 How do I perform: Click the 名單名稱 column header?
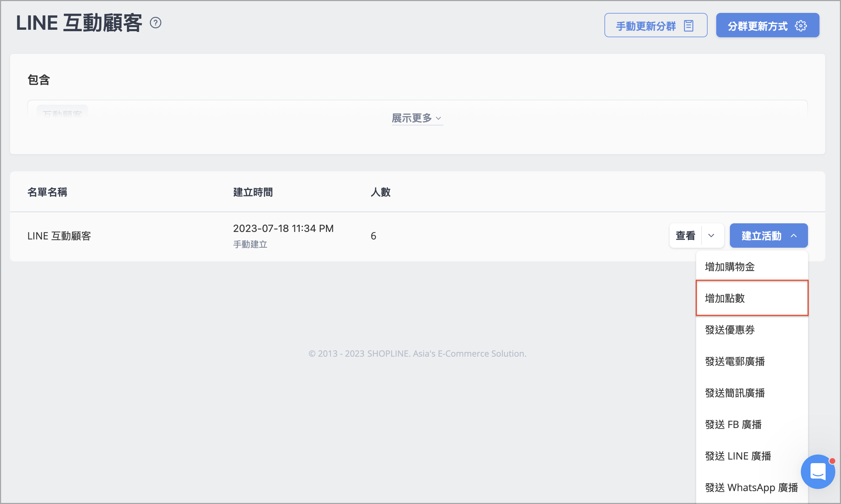point(47,192)
